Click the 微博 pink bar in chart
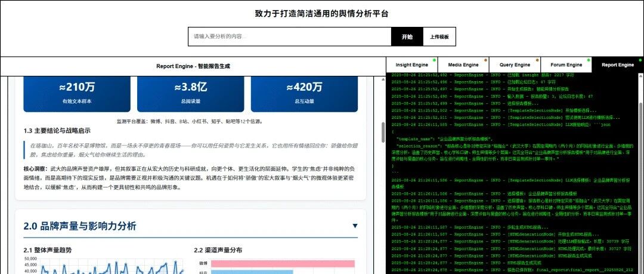This screenshot has width=644, height=274. pos(282,264)
